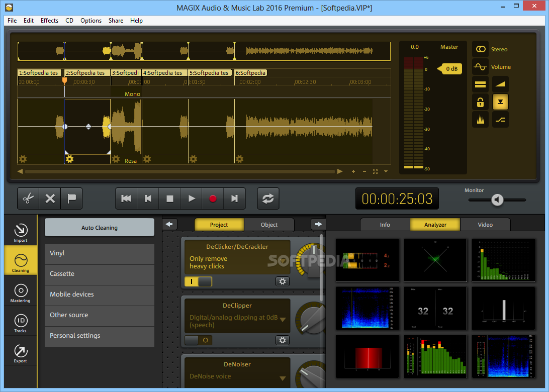The width and height of the screenshot is (549, 392).
Task: Toggle loop playback mode
Action: (268, 199)
